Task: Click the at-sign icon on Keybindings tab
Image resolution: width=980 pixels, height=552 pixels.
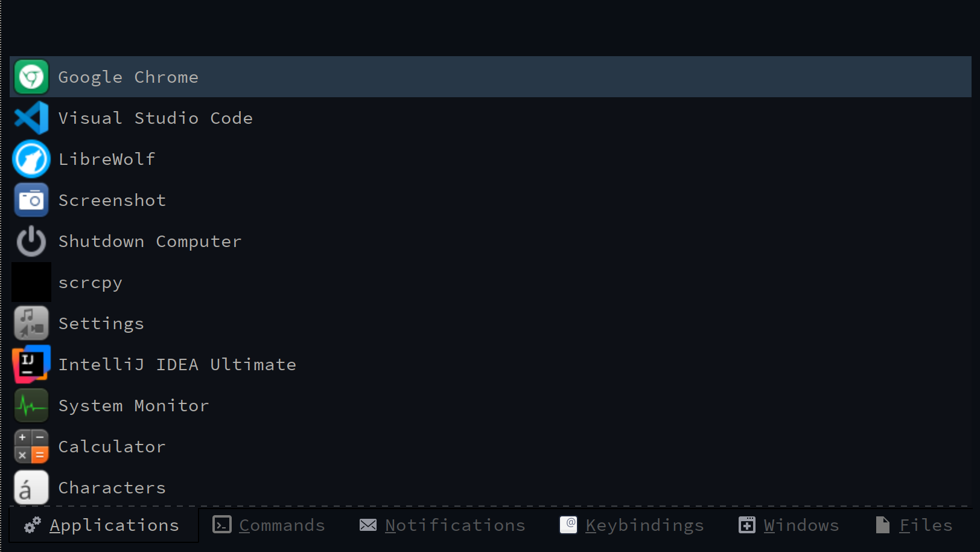Action: coord(568,525)
